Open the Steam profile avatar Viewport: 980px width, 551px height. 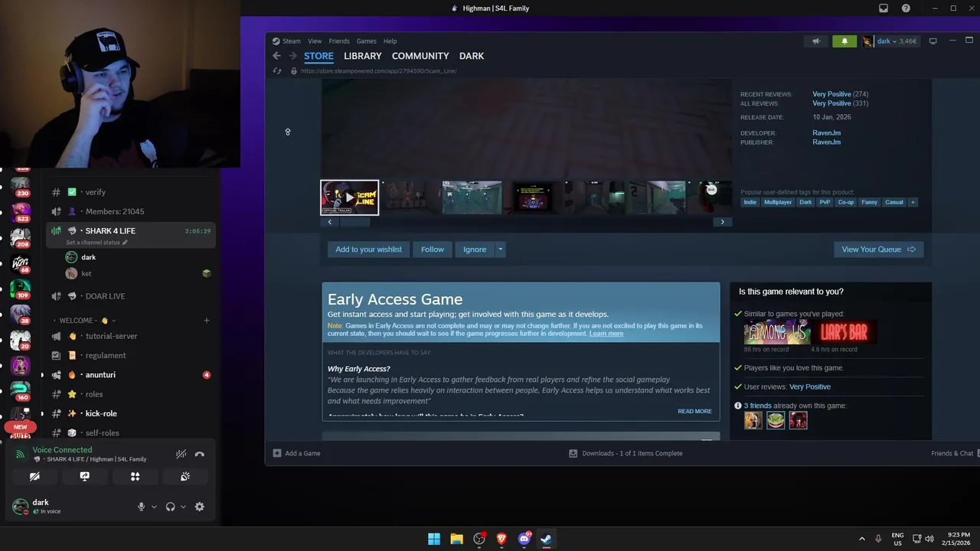point(867,41)
